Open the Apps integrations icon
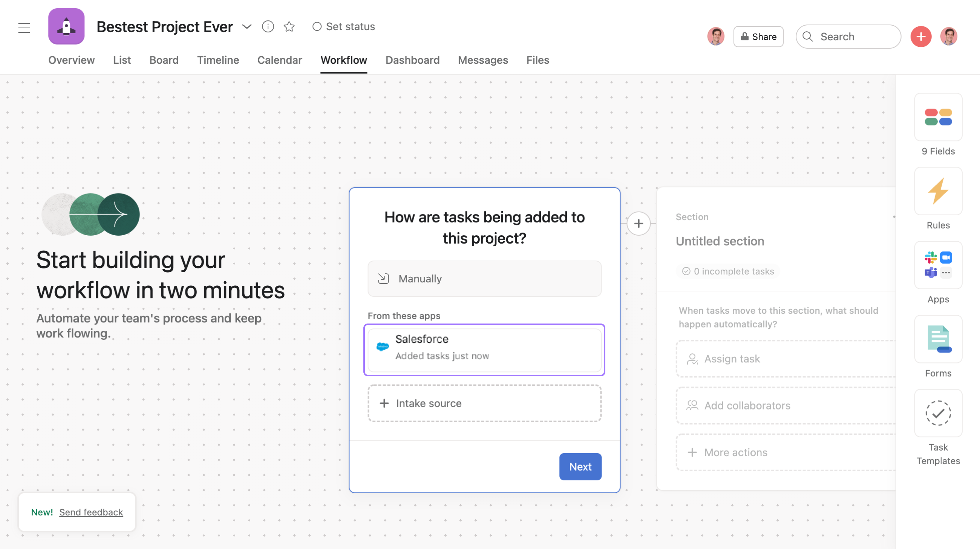 click(x=938, y=265)
